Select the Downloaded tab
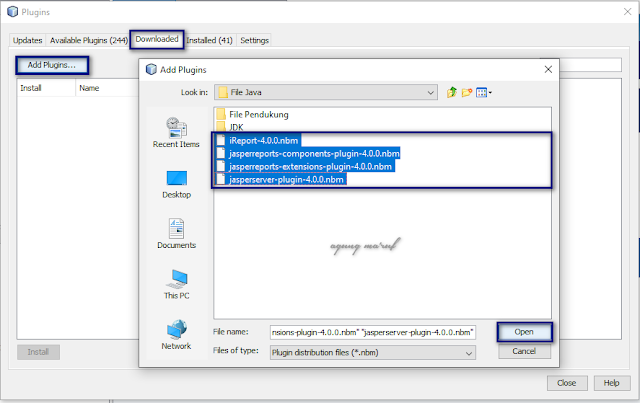 157,39
